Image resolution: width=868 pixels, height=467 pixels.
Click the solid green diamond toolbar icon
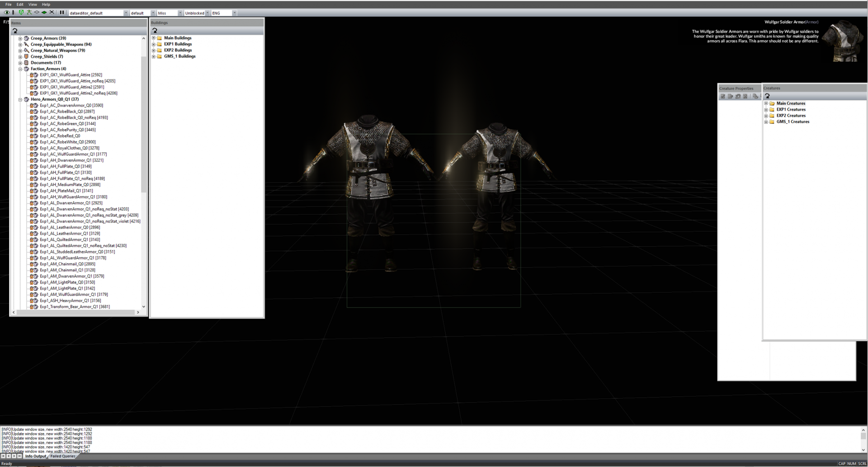pos(44,13)
